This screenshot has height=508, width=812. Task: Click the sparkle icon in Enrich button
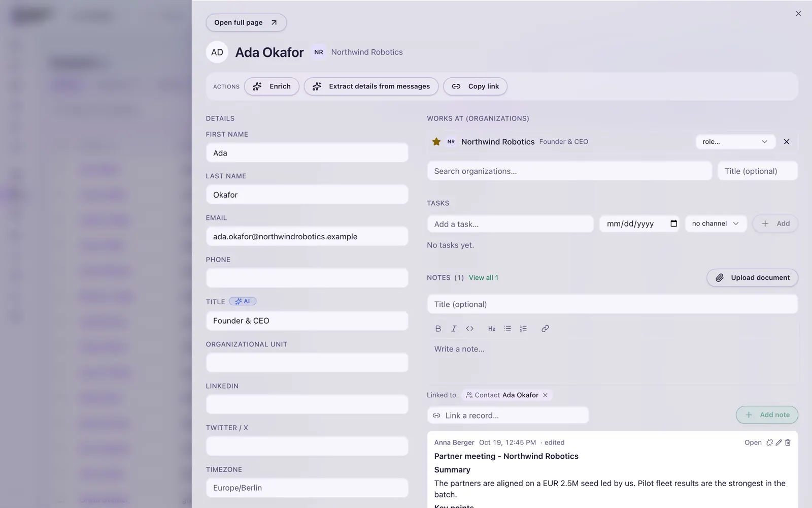tap(257, 86)
